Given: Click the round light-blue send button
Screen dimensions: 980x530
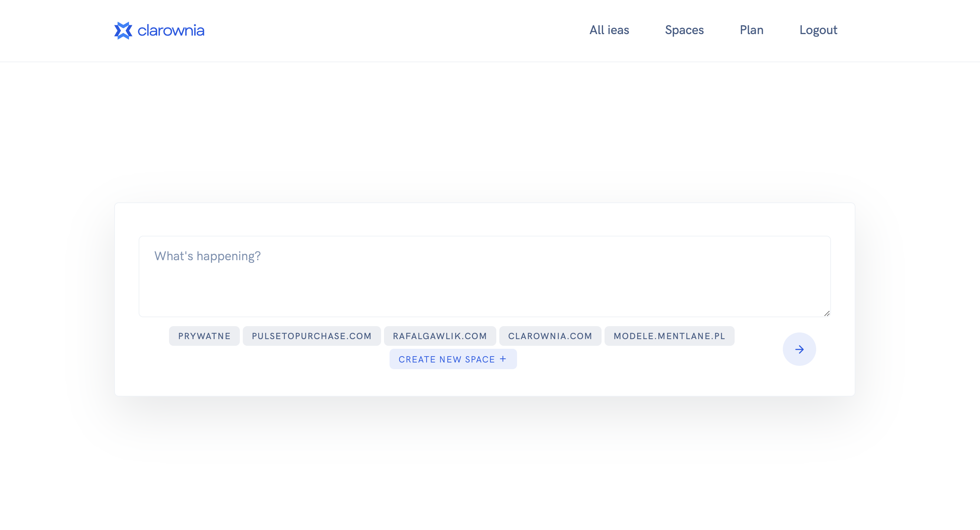Looking at the screenshot, I should pyautogui.click(x=799, y=349).
